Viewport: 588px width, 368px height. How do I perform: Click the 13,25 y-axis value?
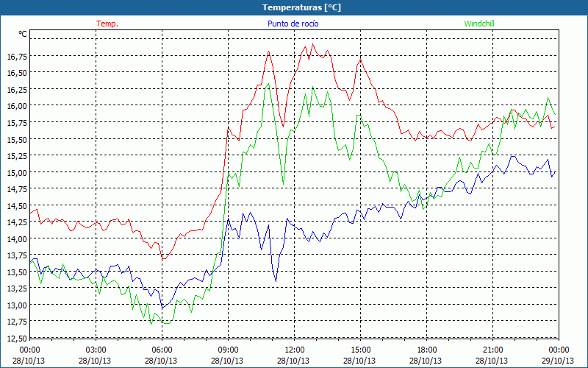(17, 289)
